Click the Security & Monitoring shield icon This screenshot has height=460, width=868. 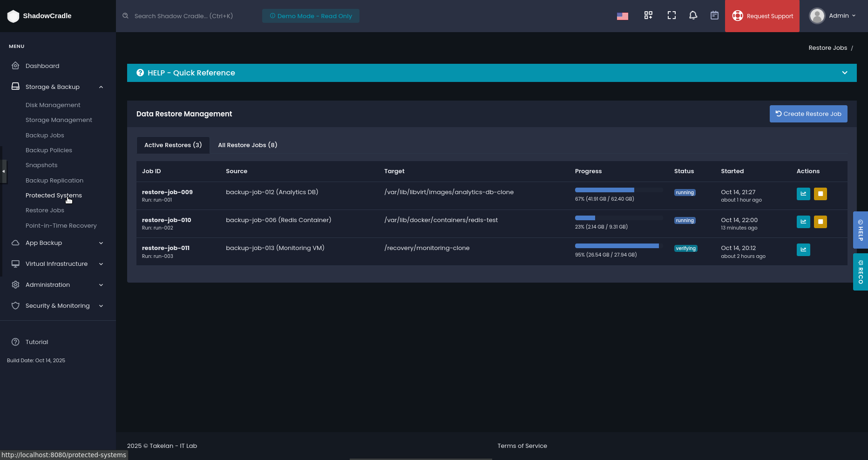click(15, 305)
